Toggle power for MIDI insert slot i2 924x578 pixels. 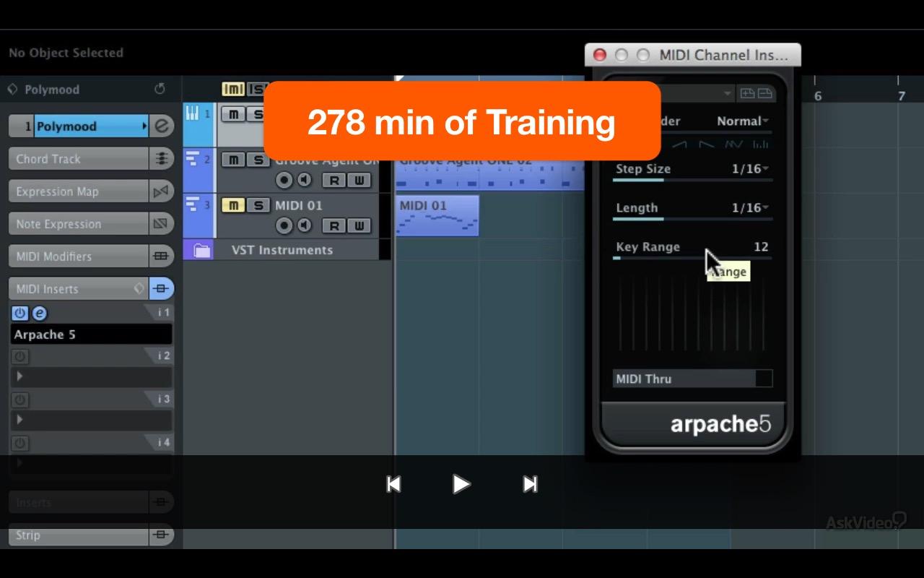[19, 356]
